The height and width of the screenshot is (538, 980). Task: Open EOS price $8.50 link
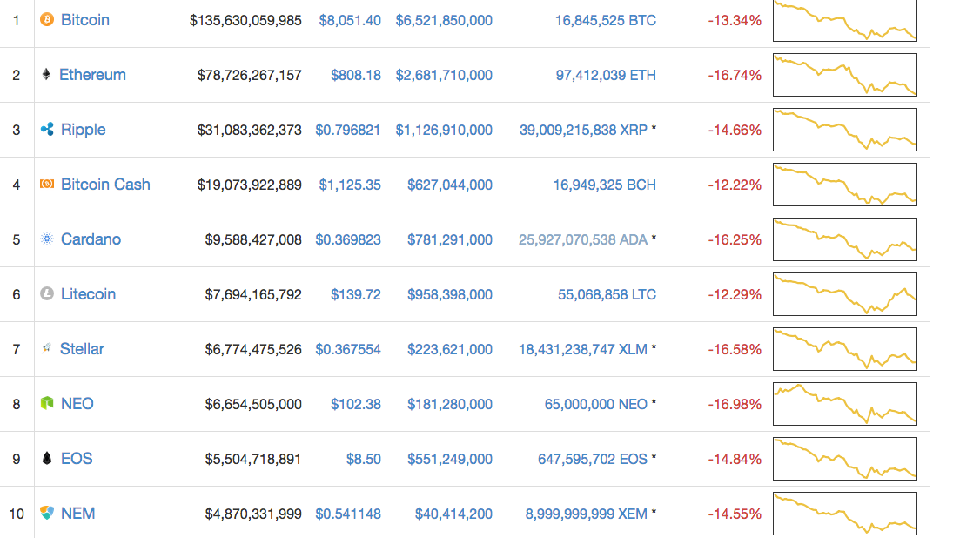[x=364, y=459]
